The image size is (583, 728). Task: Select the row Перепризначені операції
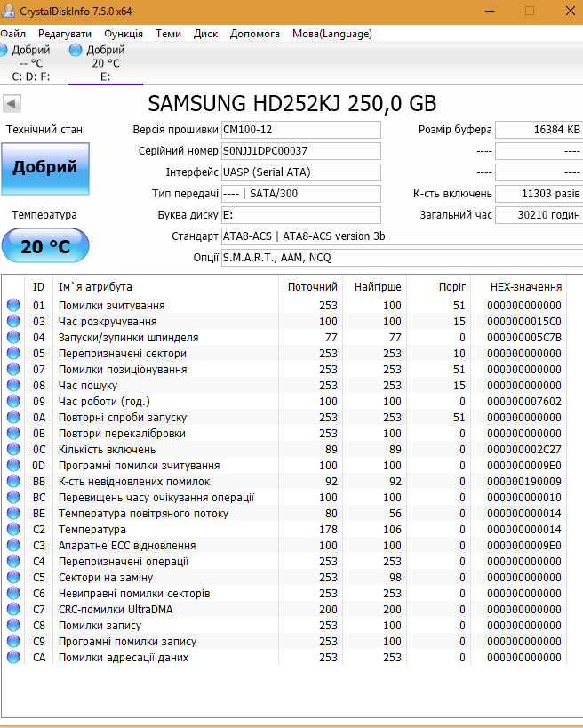point(284,561)
